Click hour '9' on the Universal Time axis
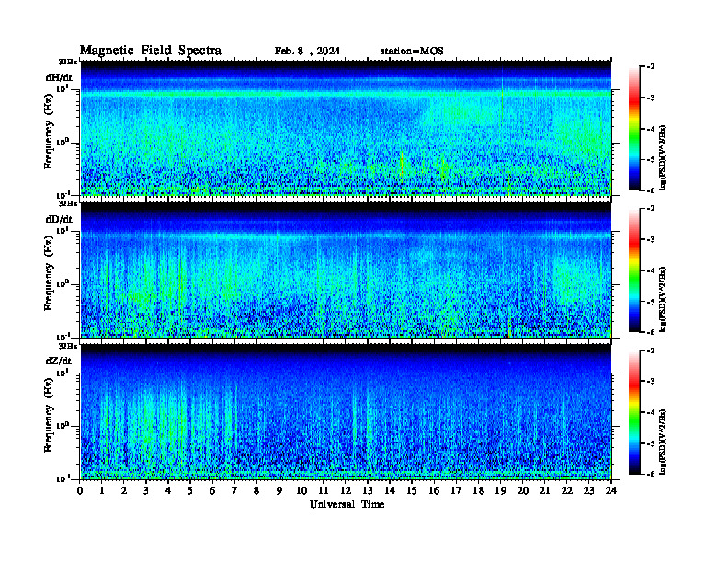 279,490
